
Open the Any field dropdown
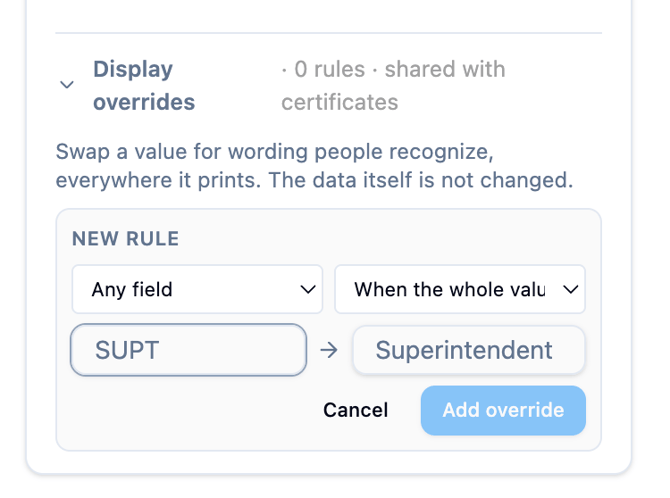197,289
